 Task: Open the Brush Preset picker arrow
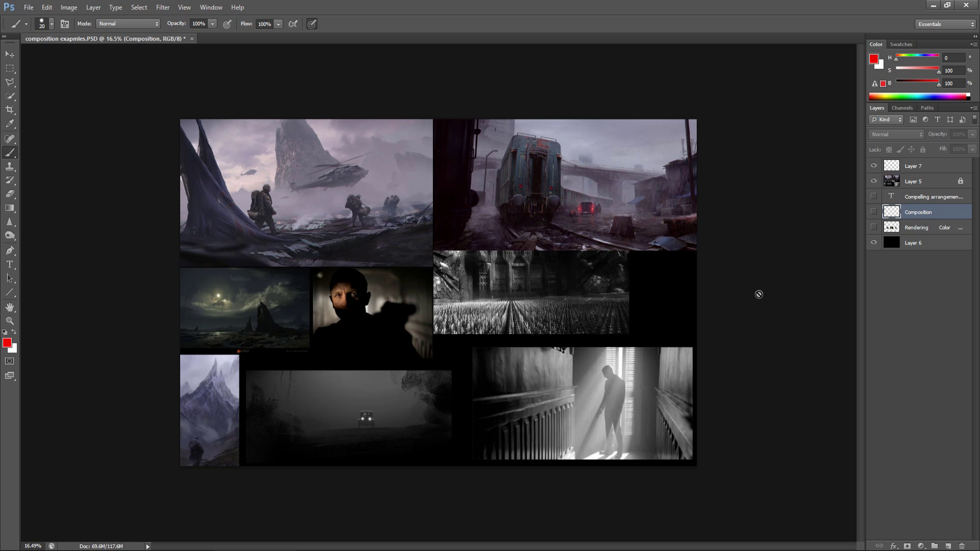pyautogui.click(x=52, y=24)
